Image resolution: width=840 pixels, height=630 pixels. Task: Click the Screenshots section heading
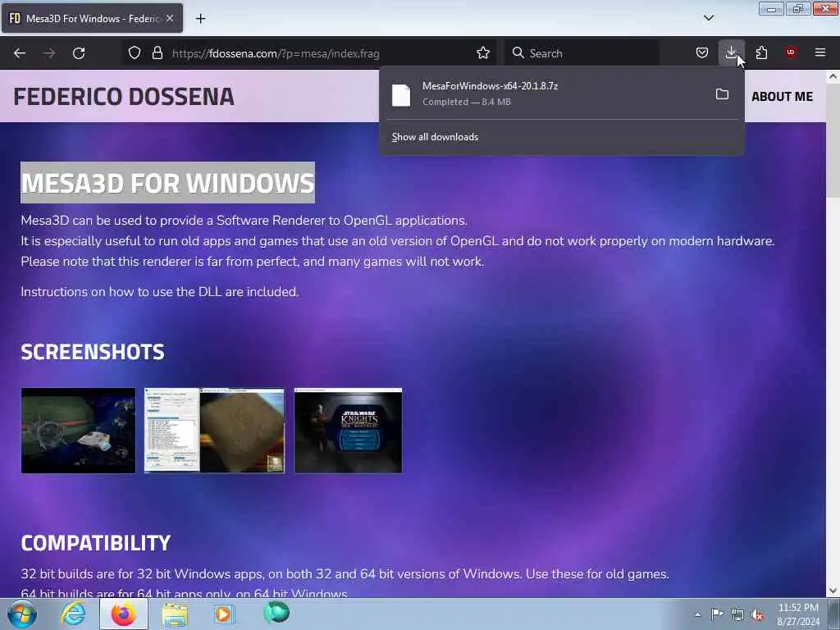click(93, 352)
